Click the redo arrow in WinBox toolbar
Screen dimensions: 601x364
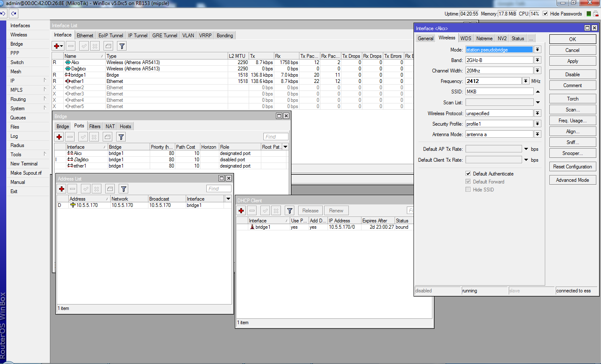[x=13, y=13]
